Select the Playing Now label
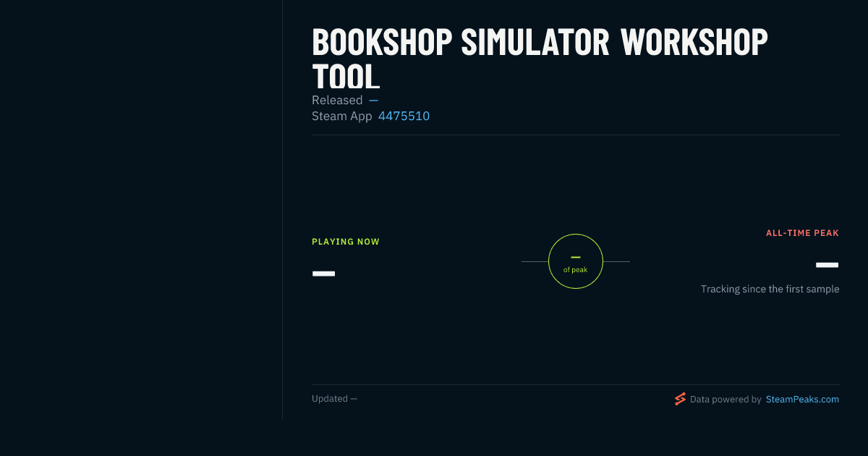 point(346,242)
